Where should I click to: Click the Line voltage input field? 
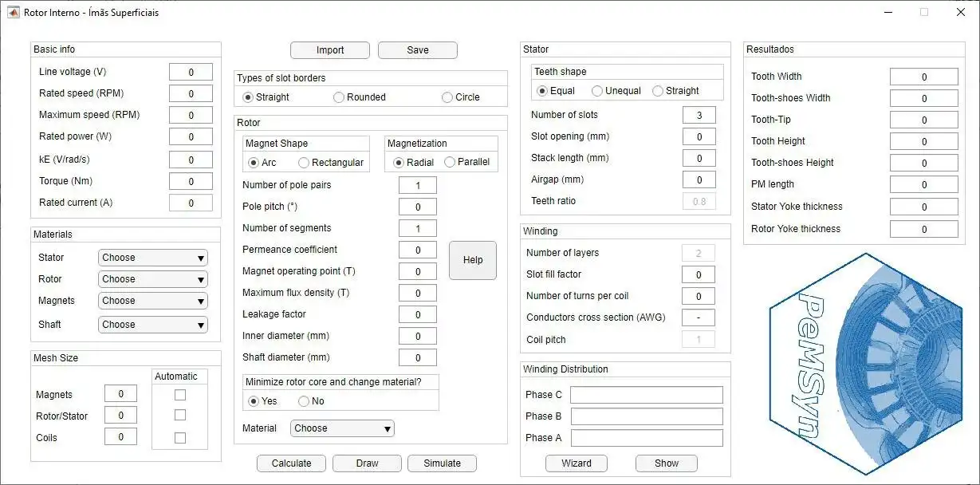pyautogui.click(x=191, y=73)
